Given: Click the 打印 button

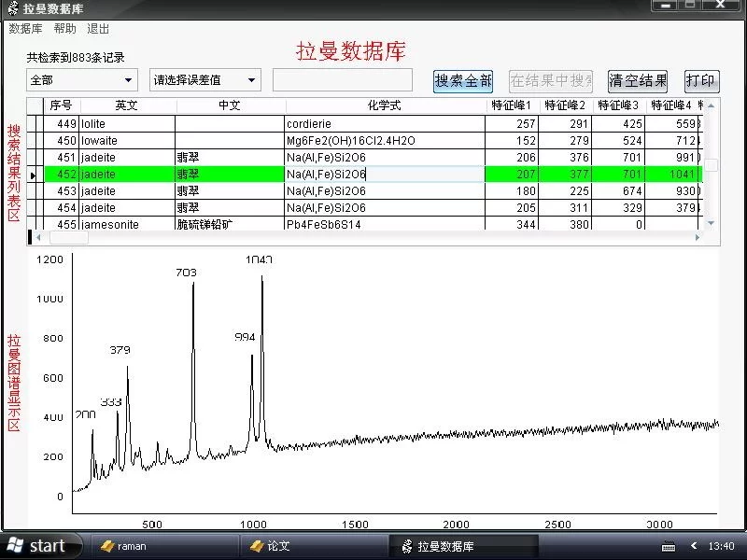Looking at the screenshot, I should 701,80.
